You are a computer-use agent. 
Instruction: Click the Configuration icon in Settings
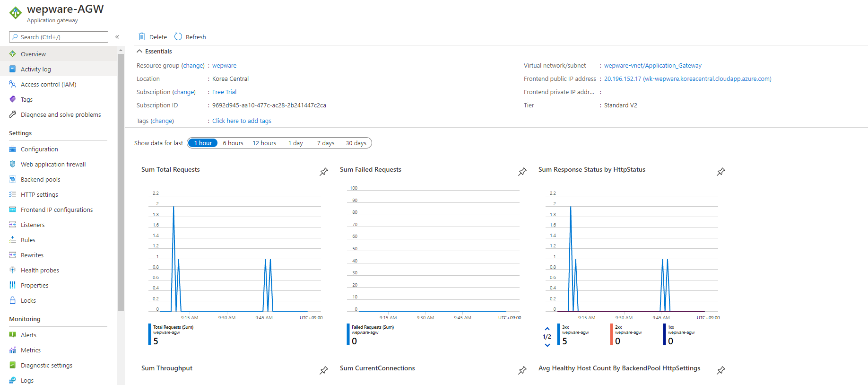pyautogui.click(x=13, y=149)
